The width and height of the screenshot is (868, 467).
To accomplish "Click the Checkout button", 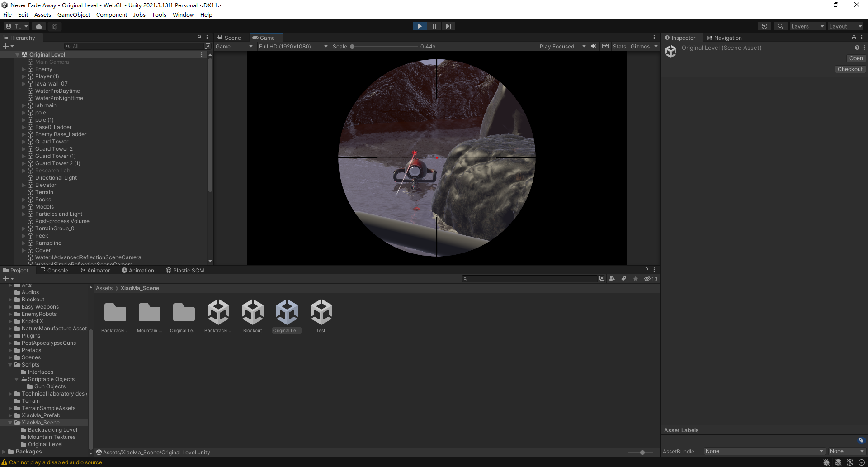I will (x=849, y=69).
